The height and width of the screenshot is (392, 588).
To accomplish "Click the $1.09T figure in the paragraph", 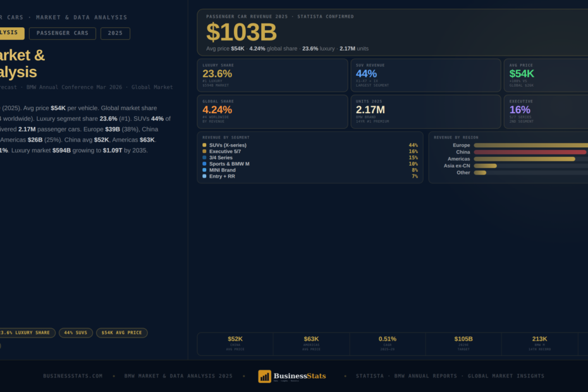I will click(x=113, y=150).
